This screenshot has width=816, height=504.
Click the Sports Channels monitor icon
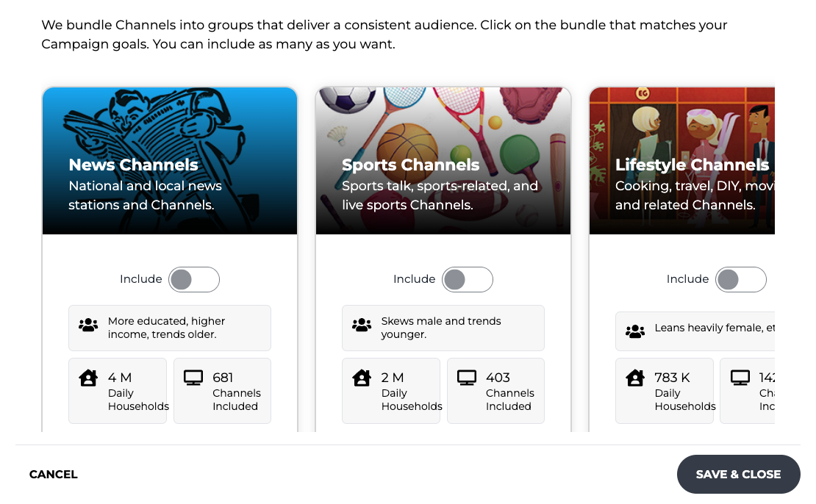(x=467, y=378)
